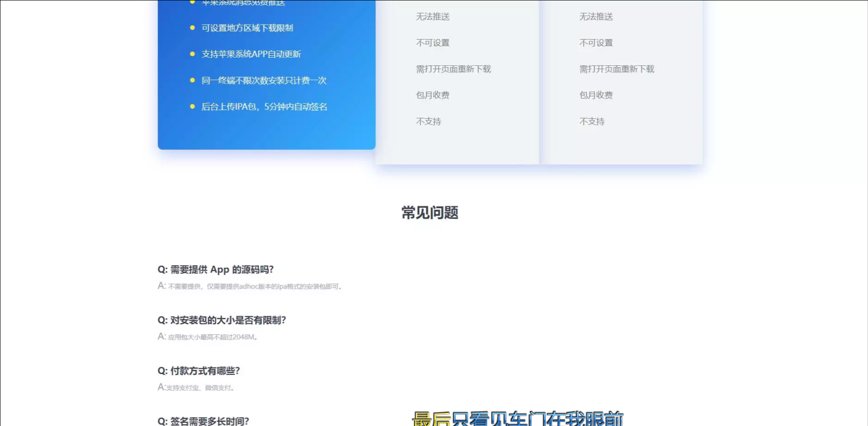The width and height of the screenshot is (868, 426).
Task: Click 不可设置 in the middle column
Action: tap(432, 43)
